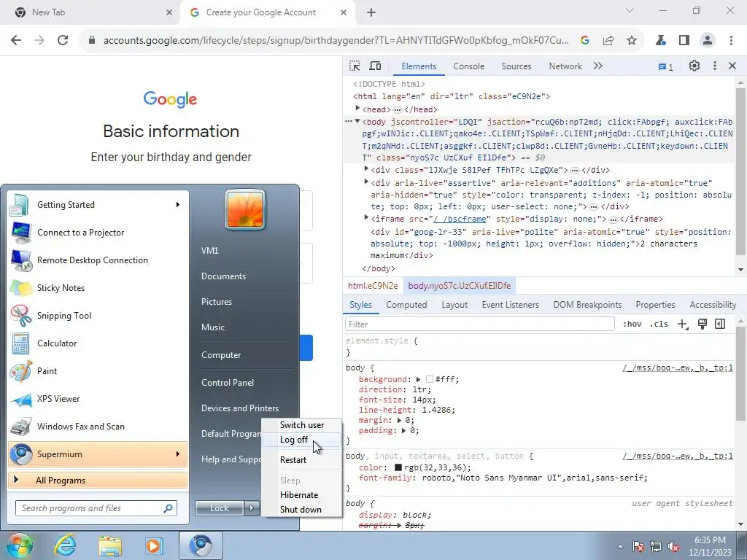Open Internet Explorer from the taskbar
The image size is (747, 560).
[x=65, y=545]
